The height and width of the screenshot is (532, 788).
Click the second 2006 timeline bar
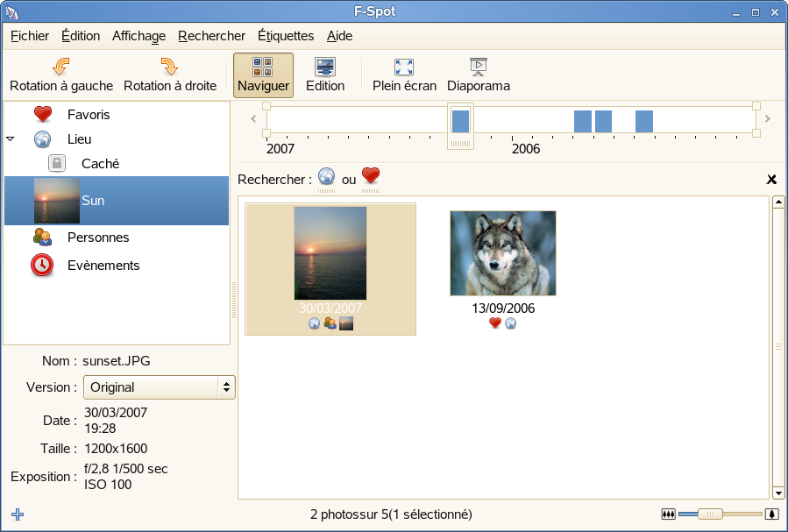click(x=603, y=122)
